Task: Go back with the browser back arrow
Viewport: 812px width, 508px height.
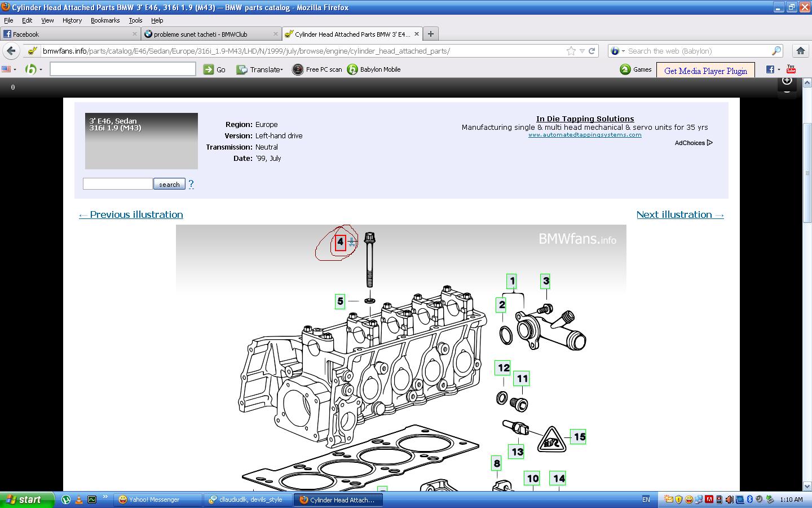Action: coord(11,51)
